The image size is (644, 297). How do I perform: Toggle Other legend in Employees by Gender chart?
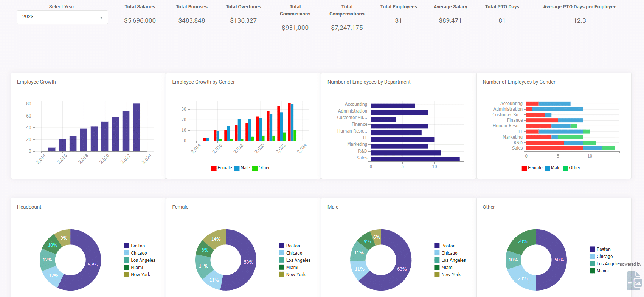(x=572, y=168)
